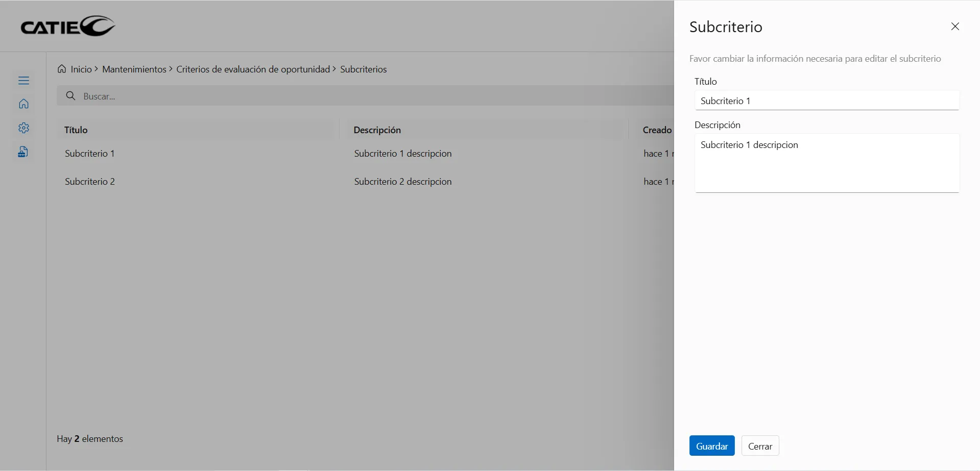
Task: Open the settings gear icon in sidebar
Action: (23, 128)
